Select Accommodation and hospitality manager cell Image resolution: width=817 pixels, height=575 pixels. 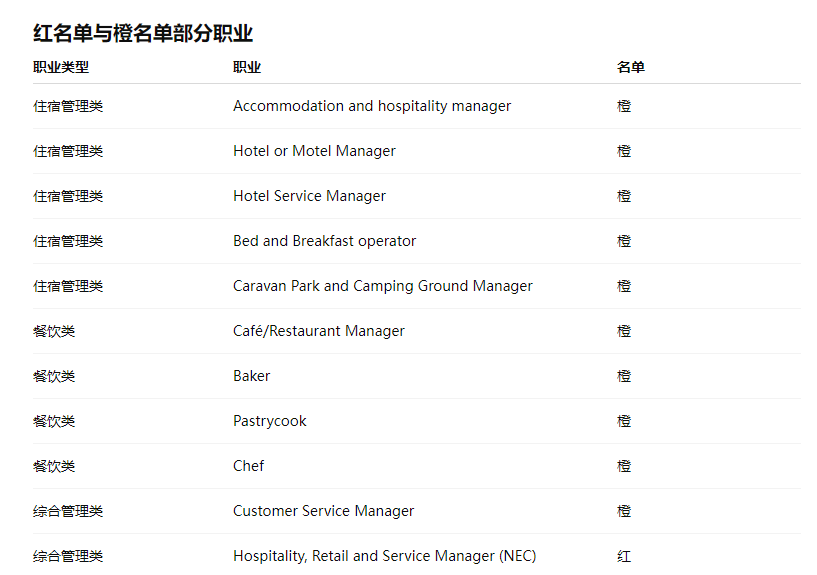coord(372,106)
